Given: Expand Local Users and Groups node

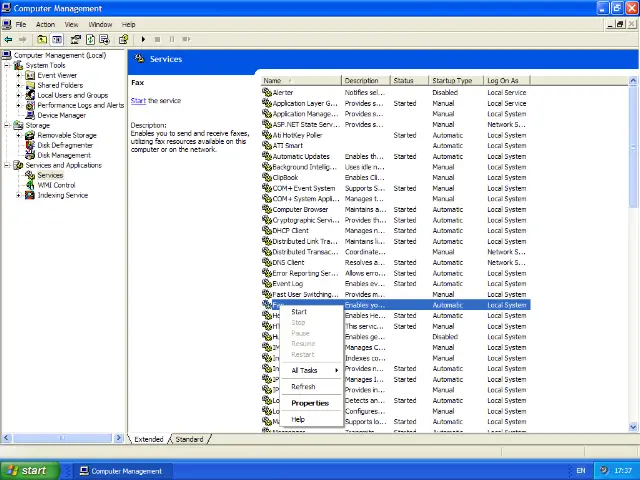Looking at the screenshot, I should click(18, 95).
